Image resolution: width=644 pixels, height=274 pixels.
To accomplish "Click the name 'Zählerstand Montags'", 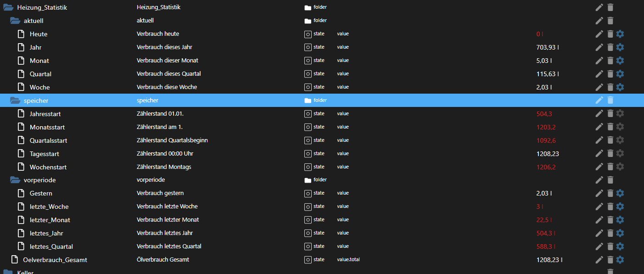I will tap(164, 167).
